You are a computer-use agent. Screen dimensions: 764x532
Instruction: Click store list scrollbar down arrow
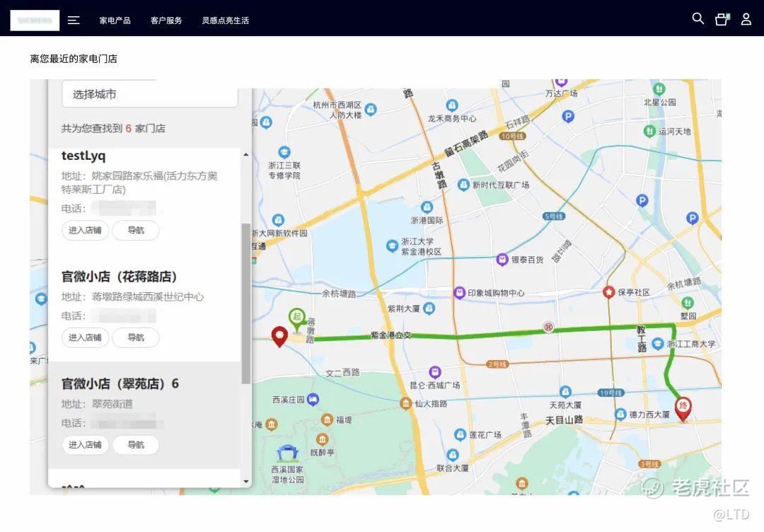(245, 481)
